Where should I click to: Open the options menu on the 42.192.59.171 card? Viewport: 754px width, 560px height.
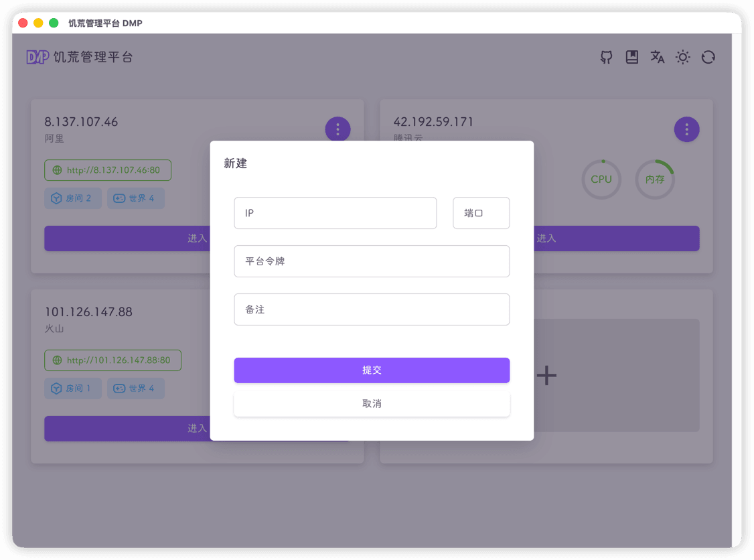point(686,129)
